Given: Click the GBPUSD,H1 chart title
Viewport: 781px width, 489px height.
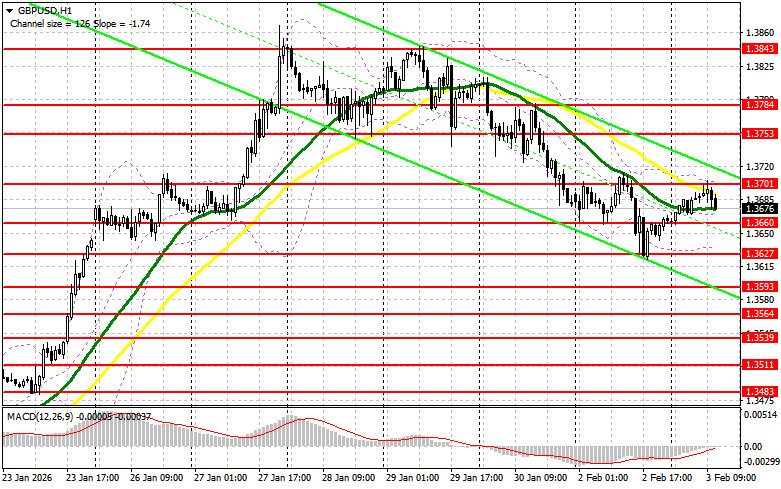Looking at the screenshot, I should [x=40, y=8].
